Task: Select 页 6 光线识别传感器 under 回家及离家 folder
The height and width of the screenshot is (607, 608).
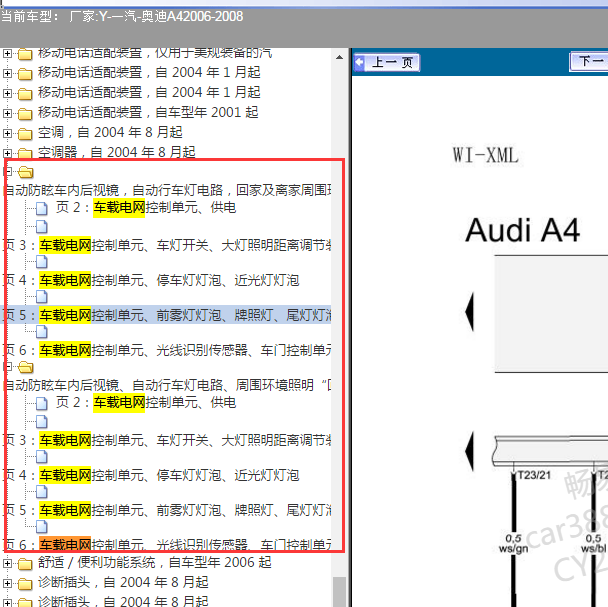Action: [x=167, y=350]
